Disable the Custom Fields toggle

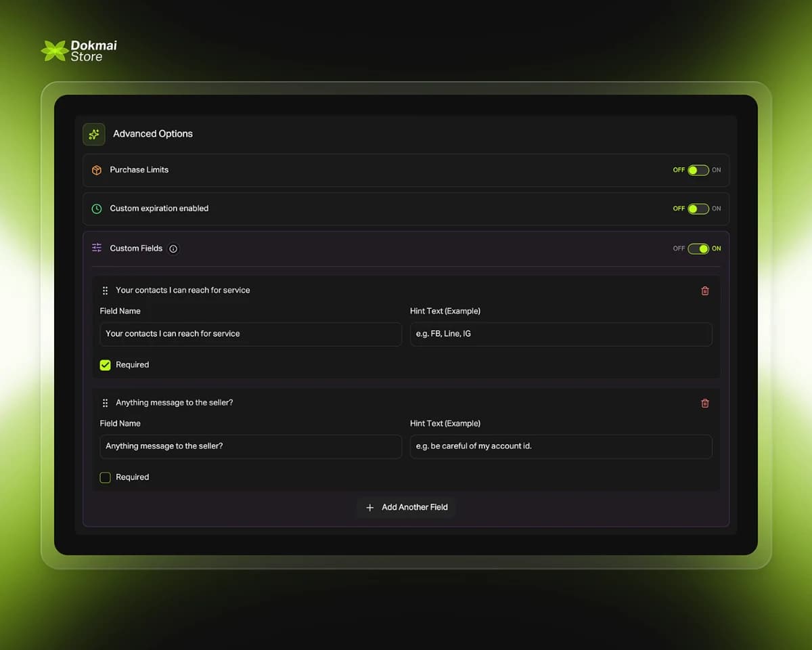tap(697, 248)
